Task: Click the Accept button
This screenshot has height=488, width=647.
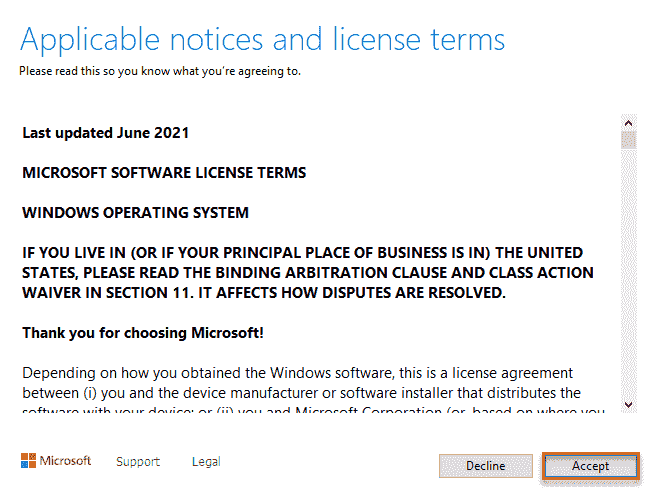Action: (590, 466)
